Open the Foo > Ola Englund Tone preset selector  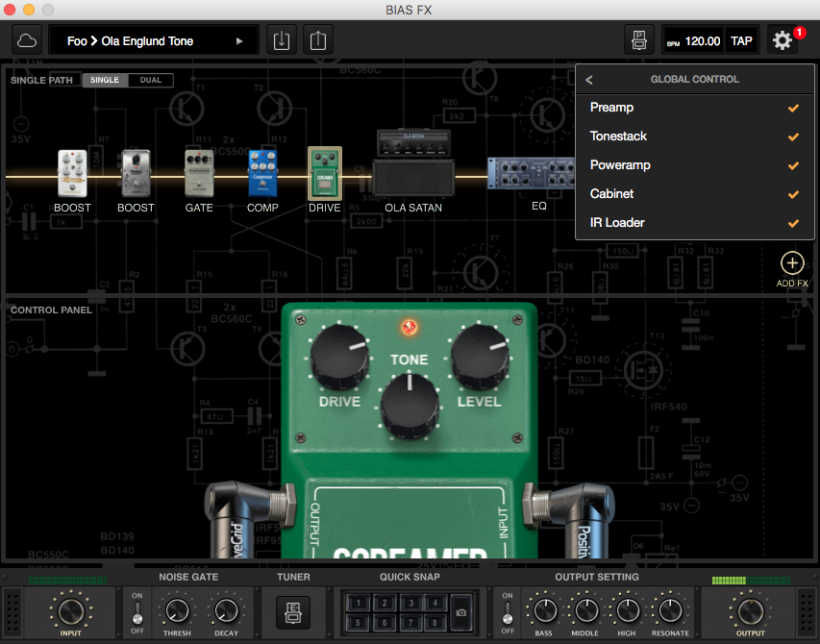pos(154,40)
